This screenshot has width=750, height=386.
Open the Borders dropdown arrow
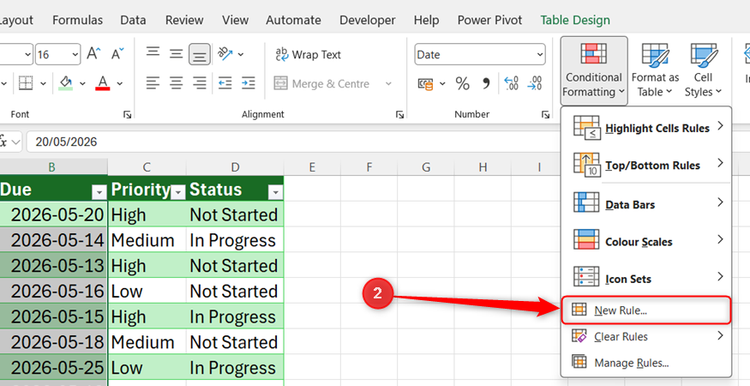point(43,84)
